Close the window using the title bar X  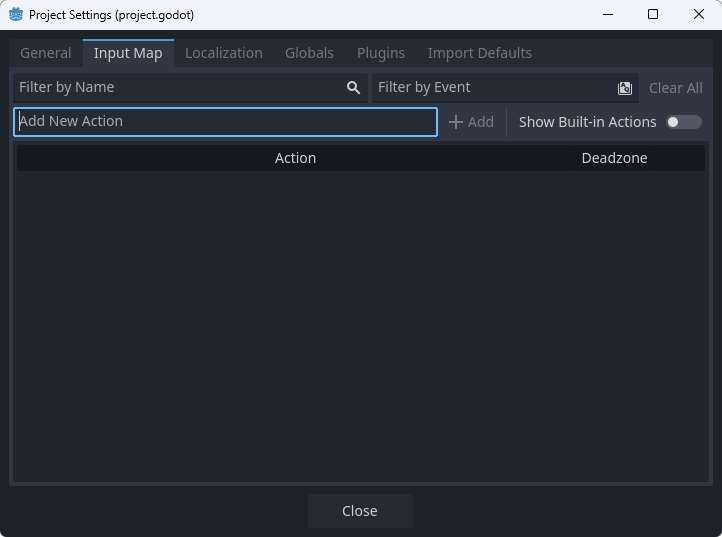698,15
